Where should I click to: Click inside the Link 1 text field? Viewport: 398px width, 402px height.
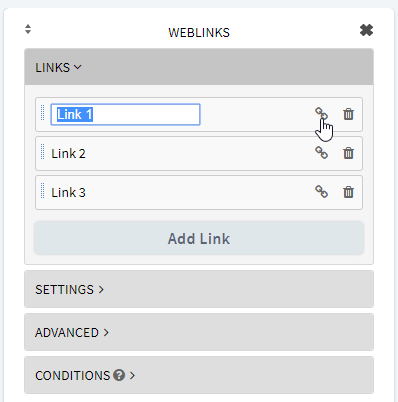[x=125, y=114]
